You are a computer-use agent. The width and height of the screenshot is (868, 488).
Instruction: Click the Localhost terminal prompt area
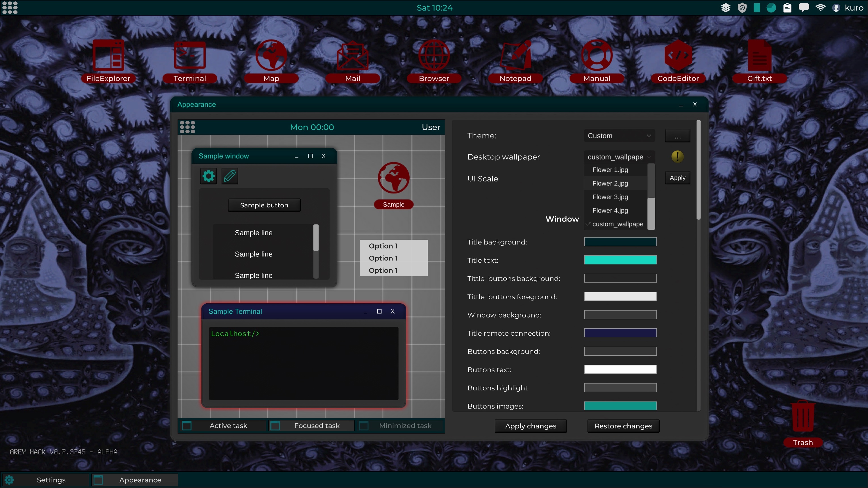[304, 363]
